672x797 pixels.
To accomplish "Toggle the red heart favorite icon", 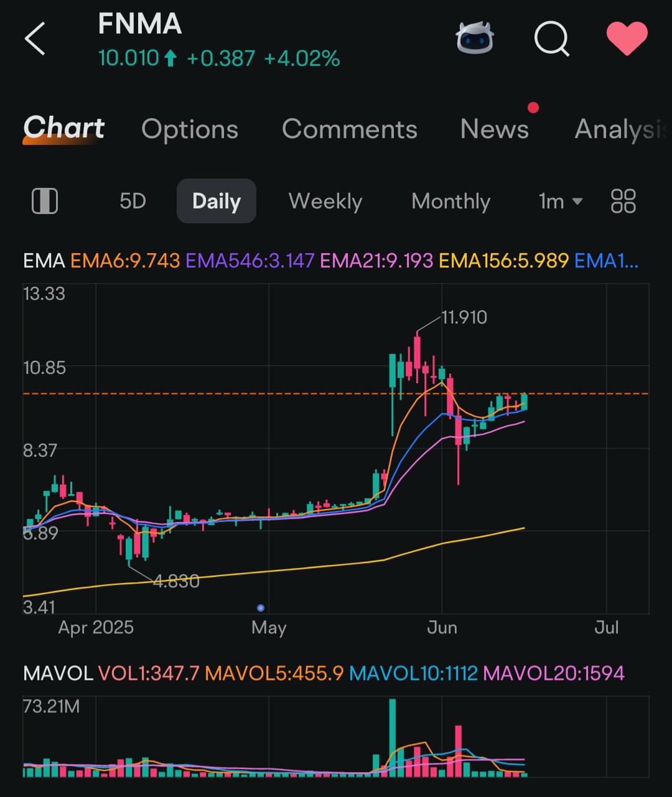I will pyautogui.click(x=627, y=38).
